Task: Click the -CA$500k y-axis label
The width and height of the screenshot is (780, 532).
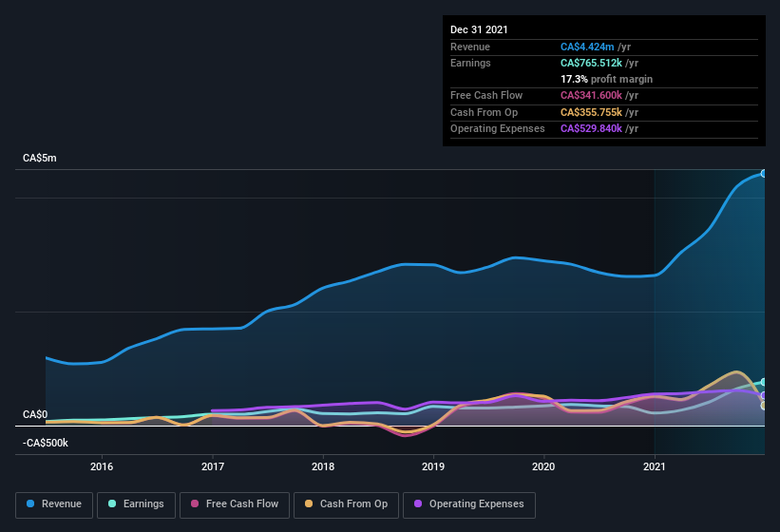Action: pyautogui.click(x=46, y=443)
